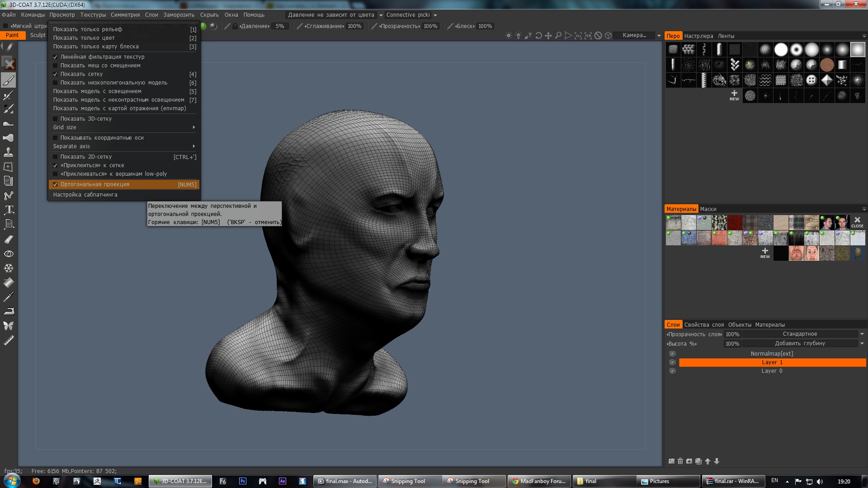Image resolution: width=868 pixels, height=488 pixels.
Task: Switch to the Маски tab
Action: pyautogui.click(x=708, y=209)
